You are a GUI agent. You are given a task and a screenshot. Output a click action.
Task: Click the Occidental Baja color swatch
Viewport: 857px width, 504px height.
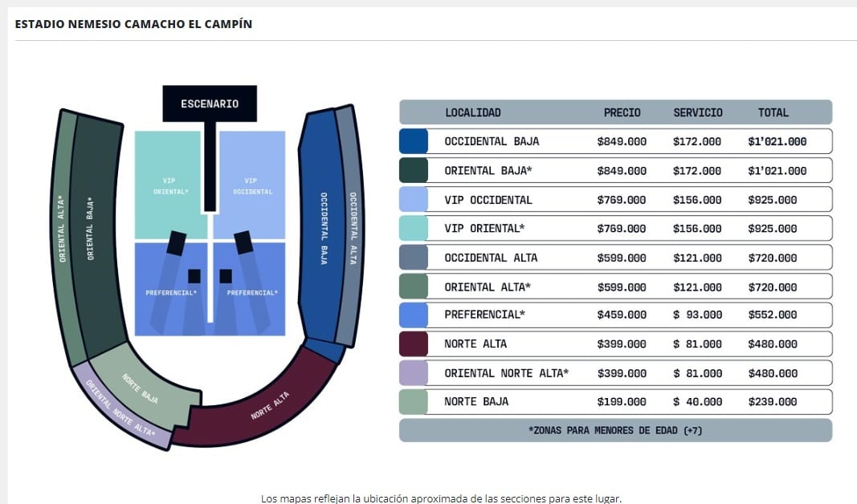pyautogui.click(x=413, y=141)
